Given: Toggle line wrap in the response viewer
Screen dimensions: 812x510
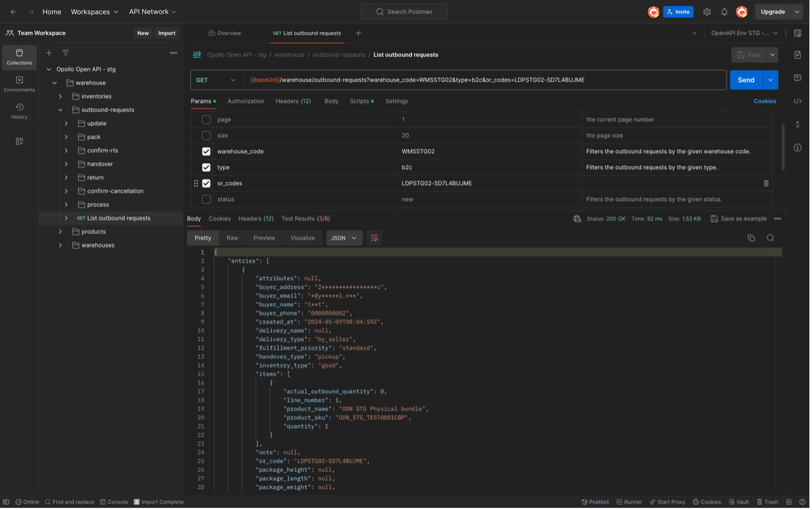Looking at the screenshot, I should [375, 239].
